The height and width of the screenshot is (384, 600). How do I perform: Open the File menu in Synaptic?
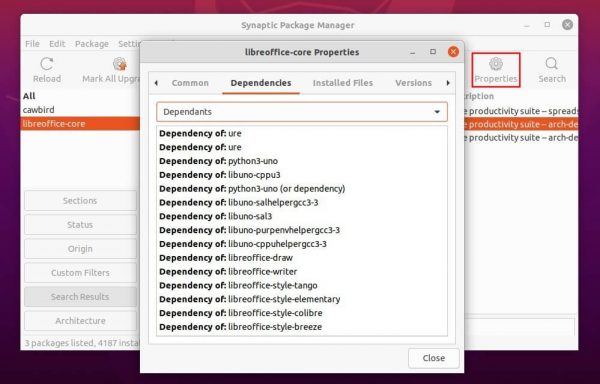pos(32,44)
